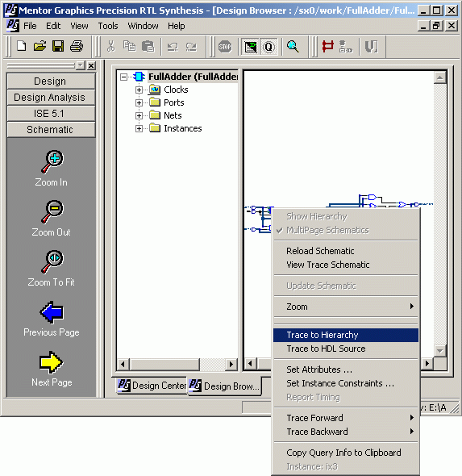
Task: Choose Trace to Hierarchy menu entry
Action: coord(346,335)
